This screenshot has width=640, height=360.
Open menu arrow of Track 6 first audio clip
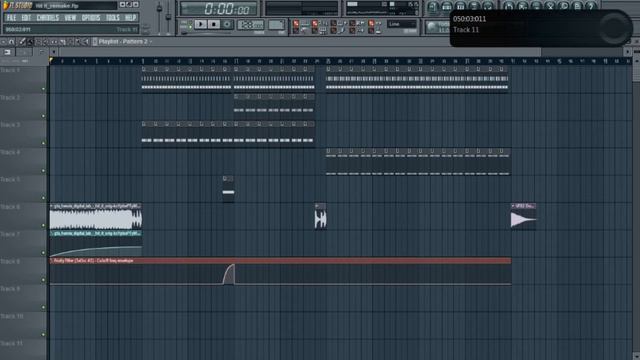pyautogui.click(x=51, y=206)
